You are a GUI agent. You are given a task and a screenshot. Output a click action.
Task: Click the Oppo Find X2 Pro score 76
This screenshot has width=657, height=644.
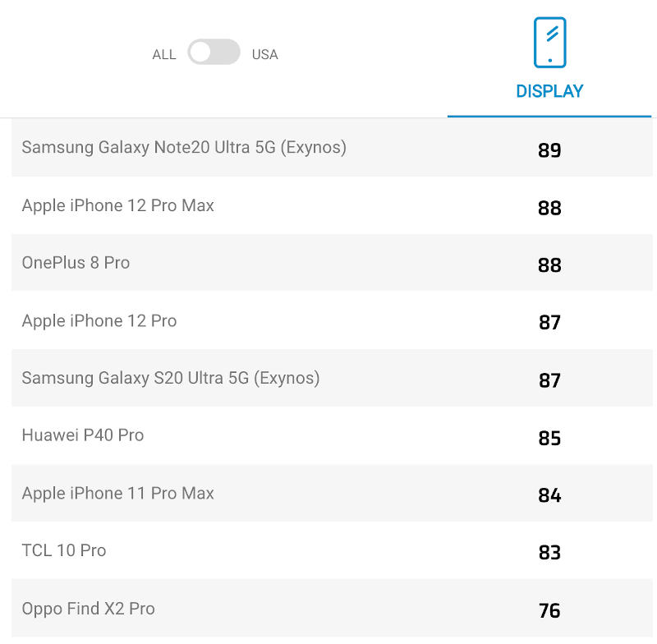(549, 610)
